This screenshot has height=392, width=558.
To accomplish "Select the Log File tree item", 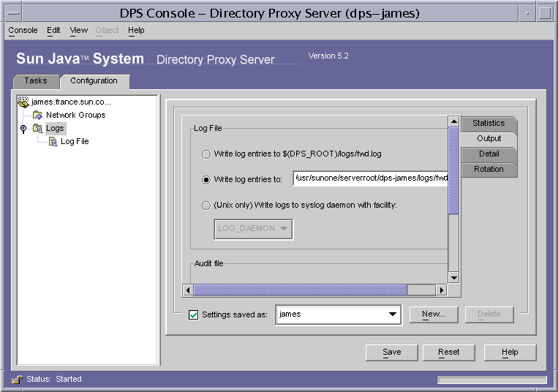I will [x=75, y=141].
